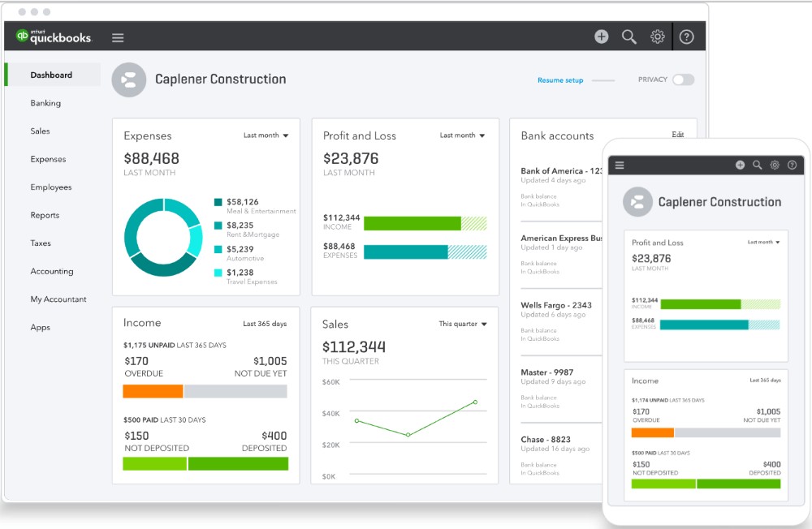Open Profit and Loss Last month dropdown
The width and height of the screenshot is (812, 529).
[x=463, y=135]
